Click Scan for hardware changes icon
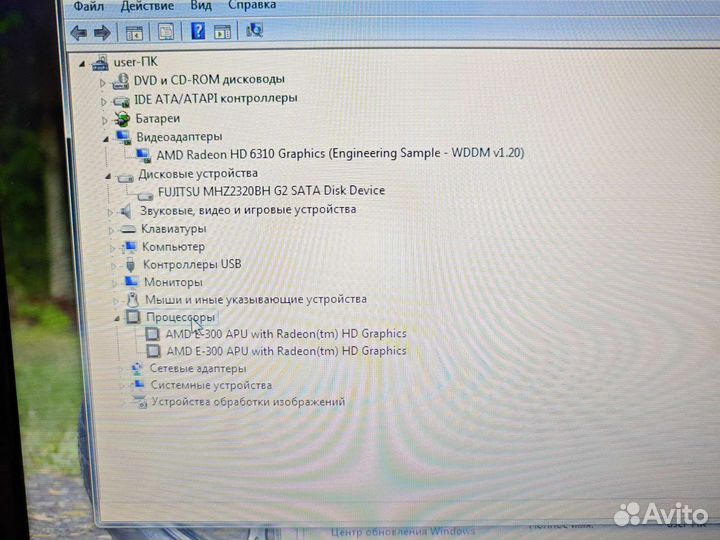The width and height of the screenshot is (720, 540). (254, 30)
